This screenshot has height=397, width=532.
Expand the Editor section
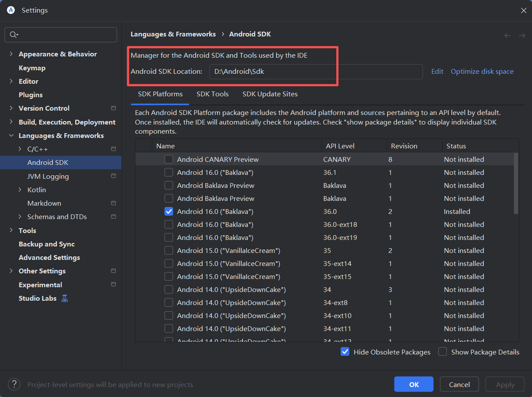click(x=11, y=81)
